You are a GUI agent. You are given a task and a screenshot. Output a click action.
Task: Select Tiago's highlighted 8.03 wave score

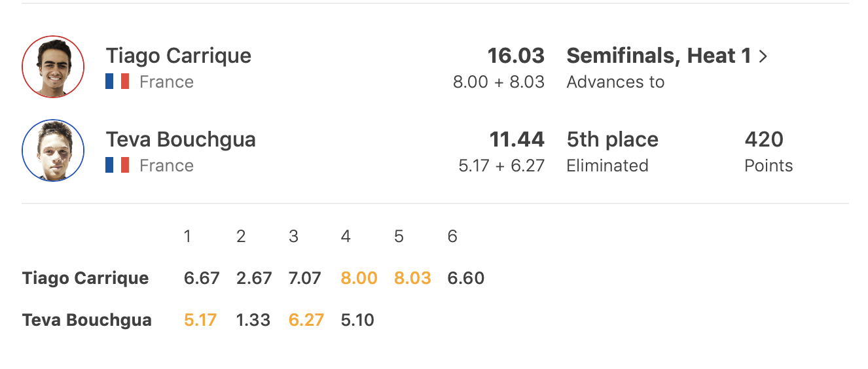coord(412,278)
